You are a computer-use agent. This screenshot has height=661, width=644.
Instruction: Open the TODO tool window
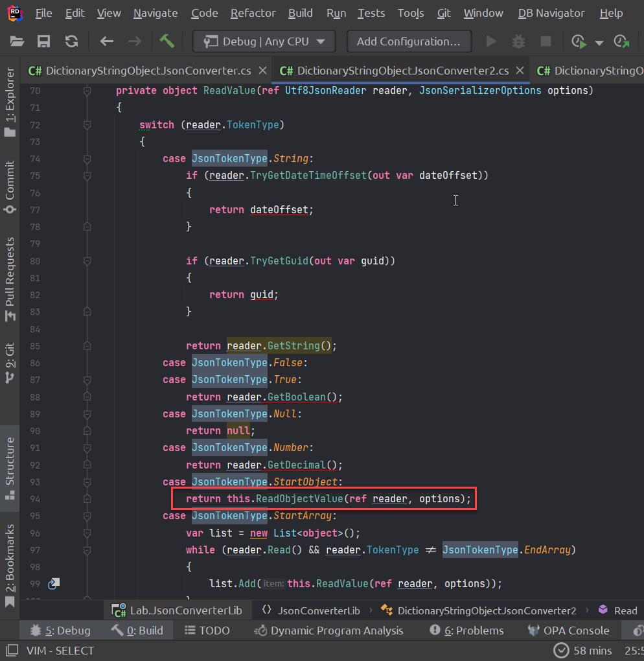[207, 630]
